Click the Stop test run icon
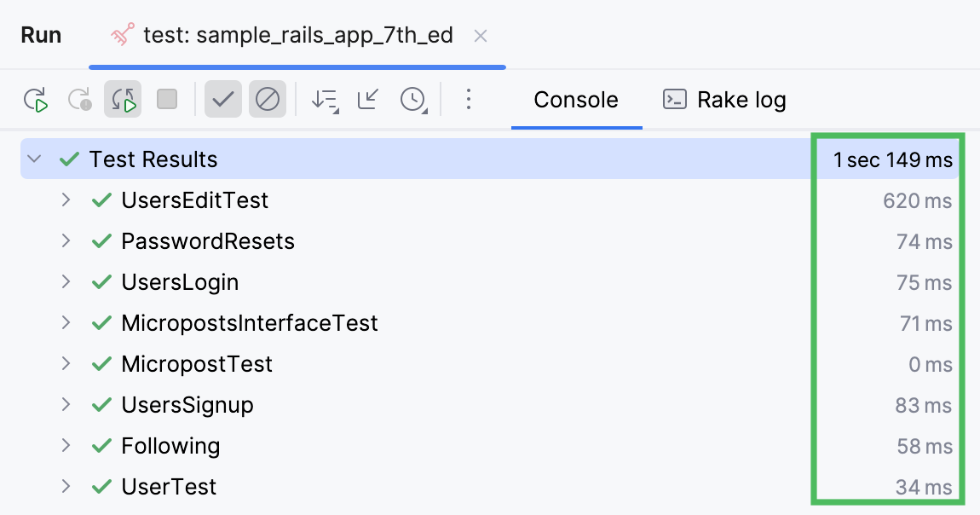Viewport: 980px width, 515px height. click(166, 100)
